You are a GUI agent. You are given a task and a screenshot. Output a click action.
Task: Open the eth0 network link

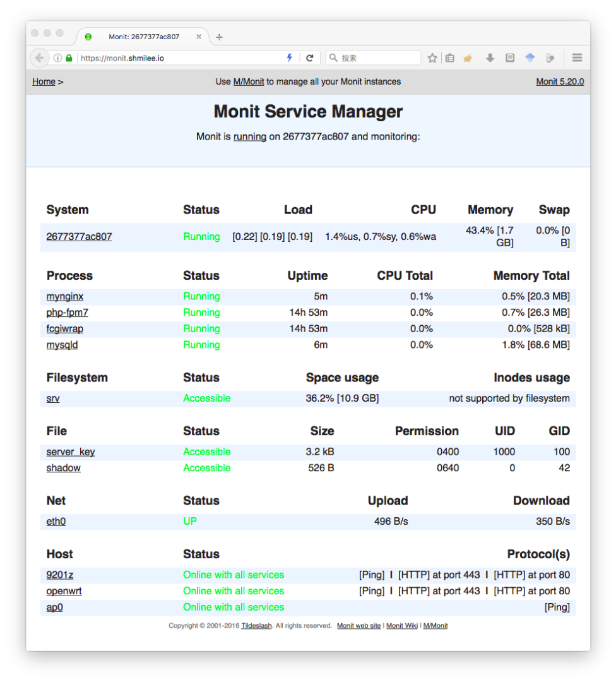coord(56,522)
